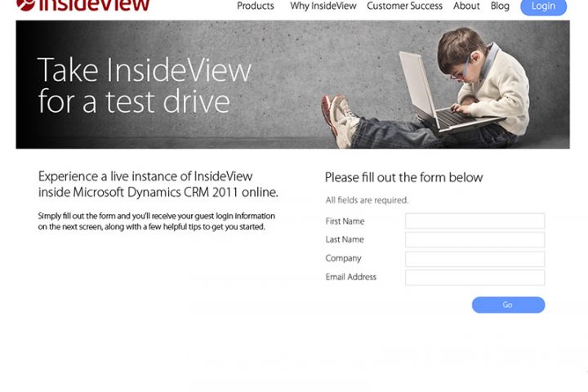This screenshot has height=392, width=588.
Task: Click the 'Company' label
Action: coord(343,258)
